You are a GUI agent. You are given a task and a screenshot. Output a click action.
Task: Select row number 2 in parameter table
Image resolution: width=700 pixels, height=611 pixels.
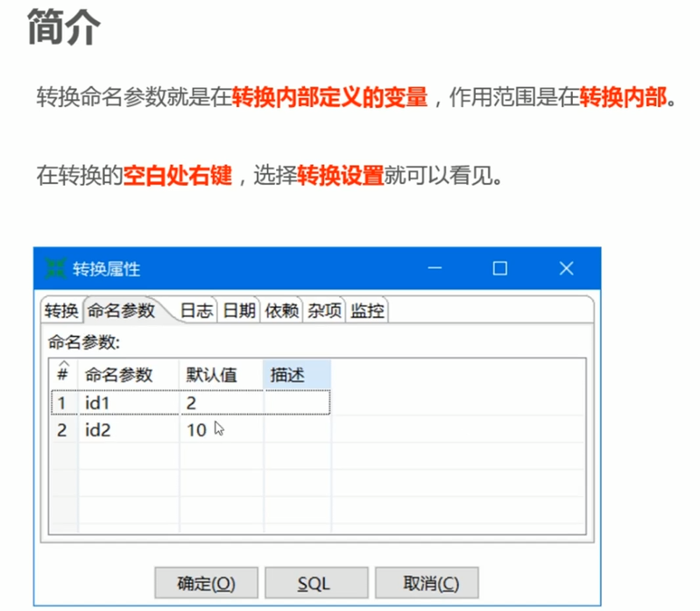coord(63,430)
